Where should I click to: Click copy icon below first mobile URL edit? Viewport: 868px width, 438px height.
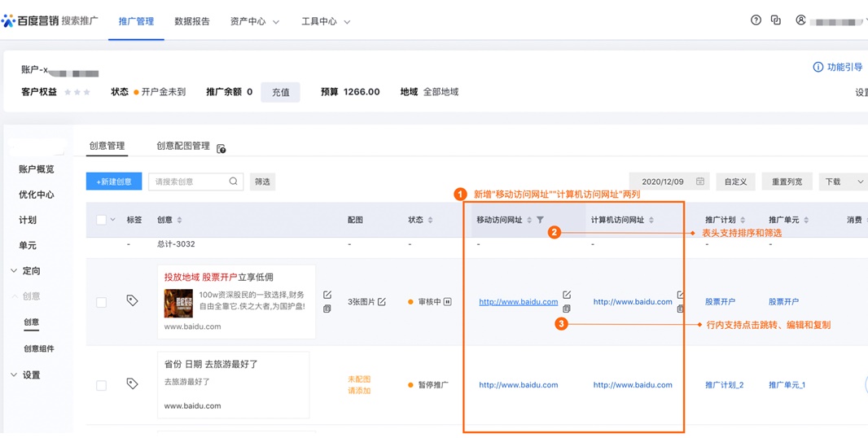[567, 309]
